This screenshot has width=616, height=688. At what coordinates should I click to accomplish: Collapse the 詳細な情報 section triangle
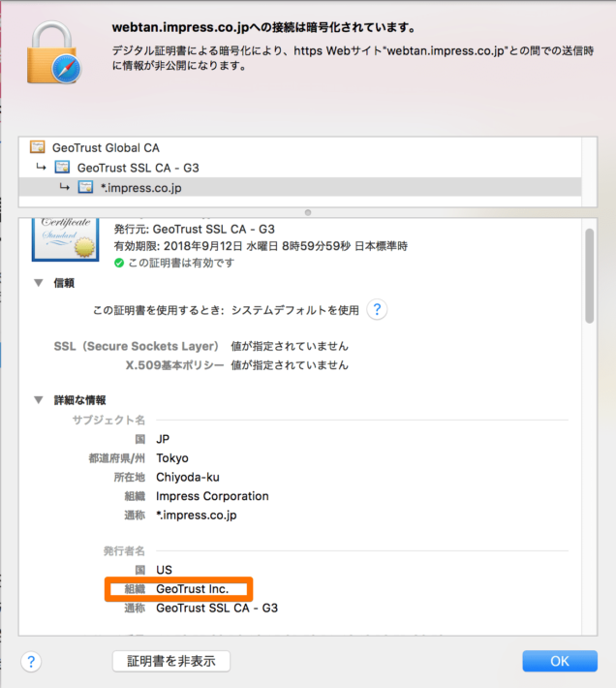39,400
